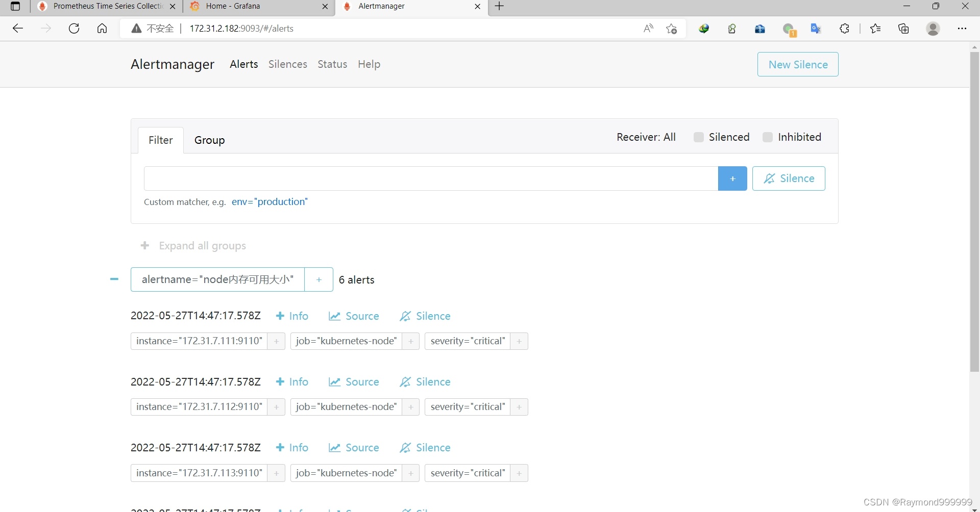Click the Silence button beside filter input
The image size is (980, 512).
point(789,178)
